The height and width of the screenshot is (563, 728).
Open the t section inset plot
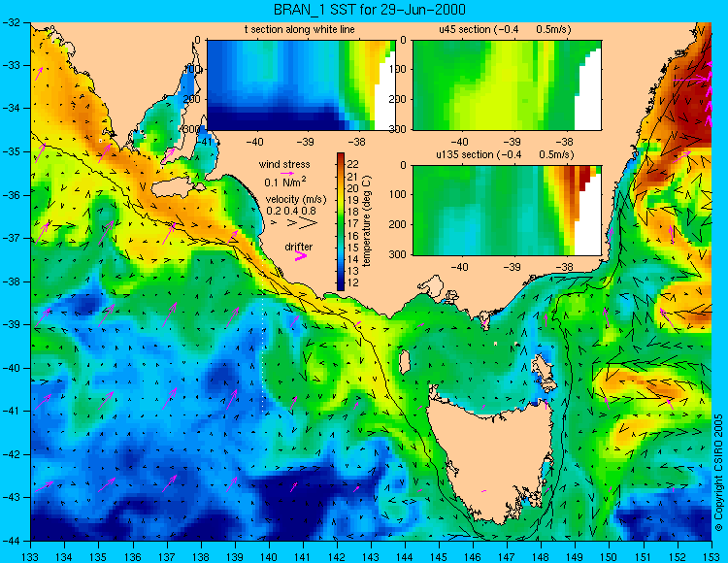click(x=301, y=85)
